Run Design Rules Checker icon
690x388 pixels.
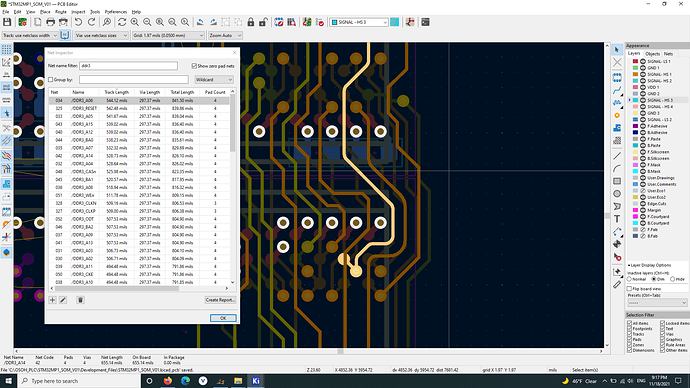(x=320, y=22)
